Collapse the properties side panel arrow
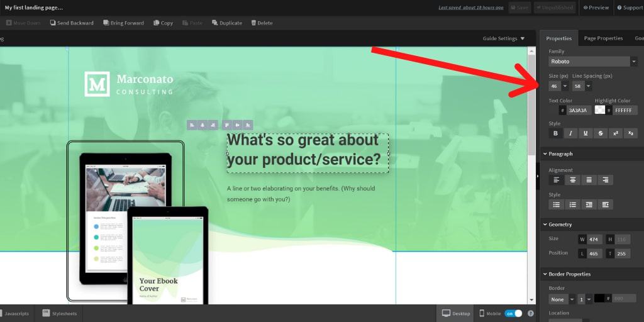This screenshot has width=644, height=322. pos(538,176)
